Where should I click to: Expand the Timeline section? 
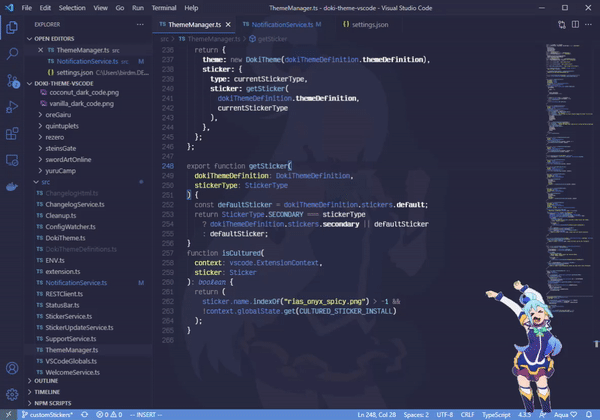(47, 392)
